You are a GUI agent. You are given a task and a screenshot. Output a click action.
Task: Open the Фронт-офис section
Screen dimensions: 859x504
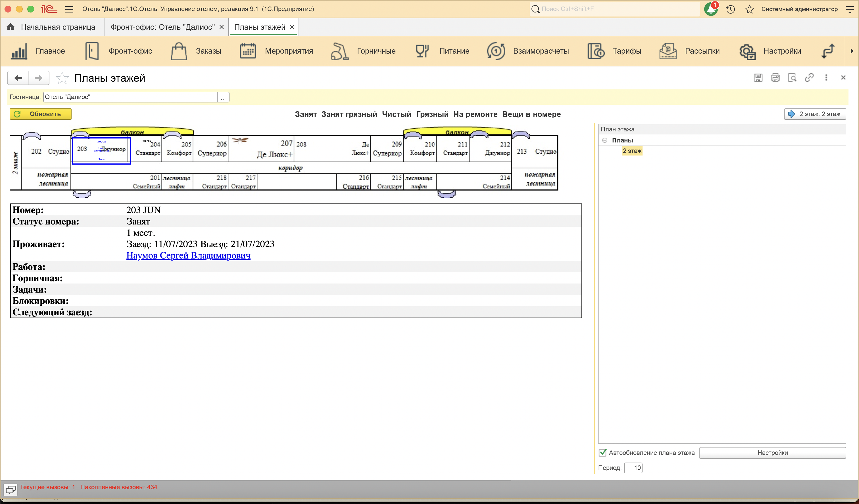point(119,51)
